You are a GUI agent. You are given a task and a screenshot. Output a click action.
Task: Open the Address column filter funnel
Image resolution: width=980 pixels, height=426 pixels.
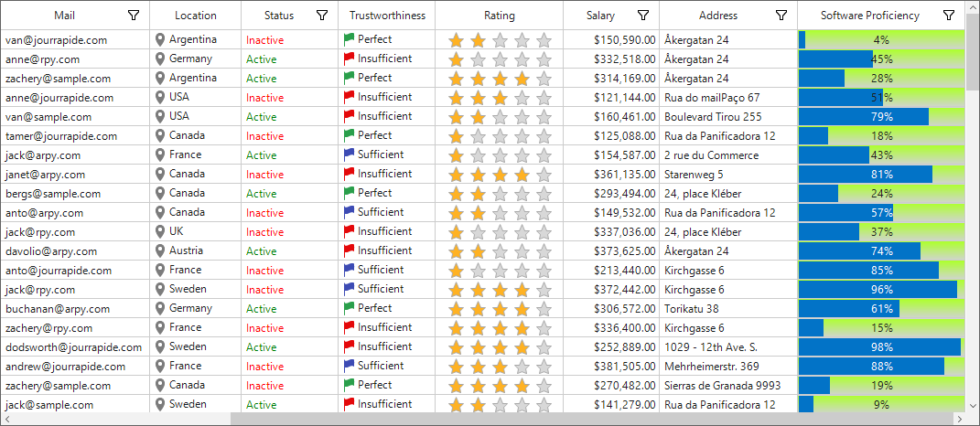[781, 16]
